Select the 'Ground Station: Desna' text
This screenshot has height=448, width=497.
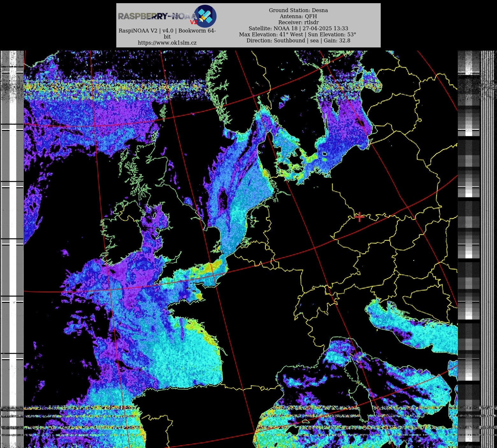coord(298,10)
